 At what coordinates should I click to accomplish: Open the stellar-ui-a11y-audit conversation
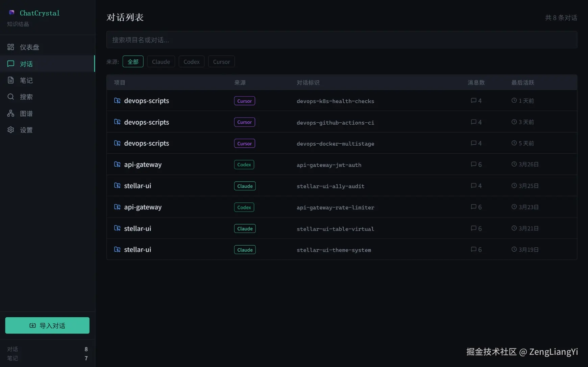click(330, 186)
